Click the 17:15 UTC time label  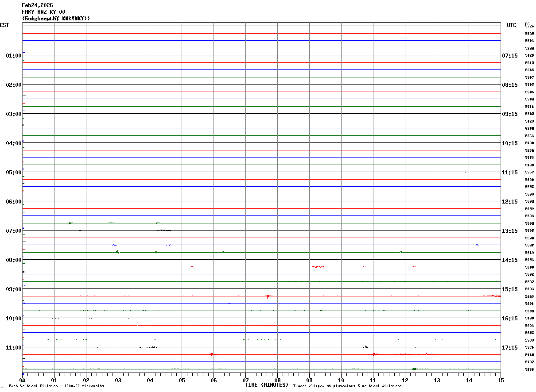click(x=510, y=347)
